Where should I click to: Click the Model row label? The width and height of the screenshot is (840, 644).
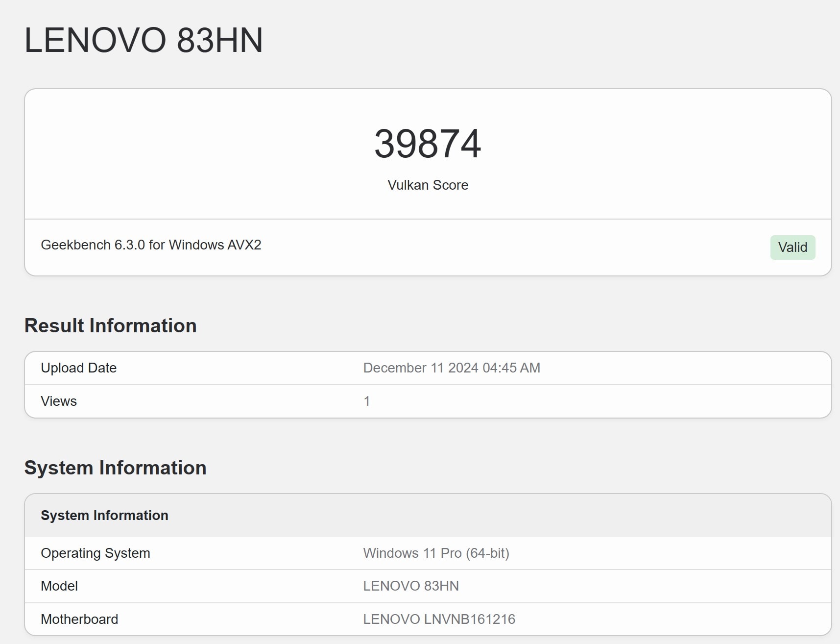point(59,586)
